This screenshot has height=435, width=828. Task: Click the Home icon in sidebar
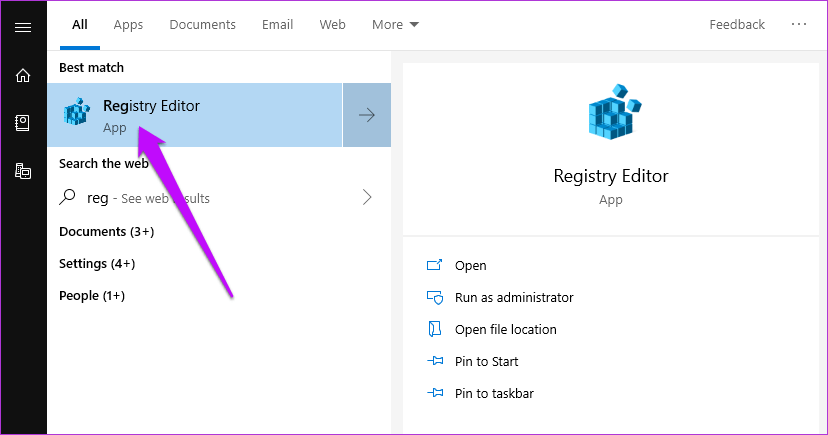click(23, 75)
